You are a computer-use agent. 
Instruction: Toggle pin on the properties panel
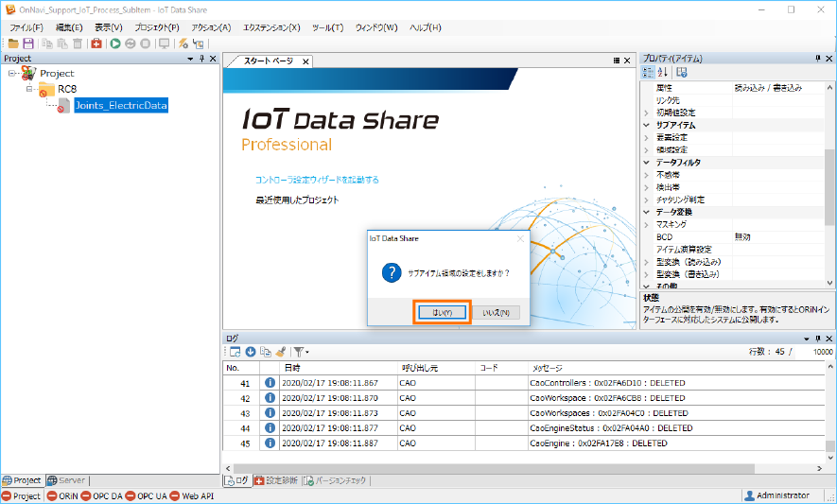(x=817, y=59)
